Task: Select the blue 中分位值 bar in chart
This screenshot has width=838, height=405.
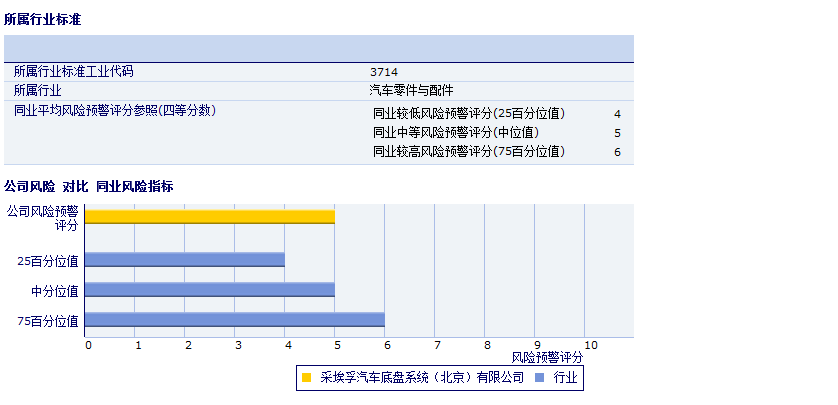Action: click(209, 290)
